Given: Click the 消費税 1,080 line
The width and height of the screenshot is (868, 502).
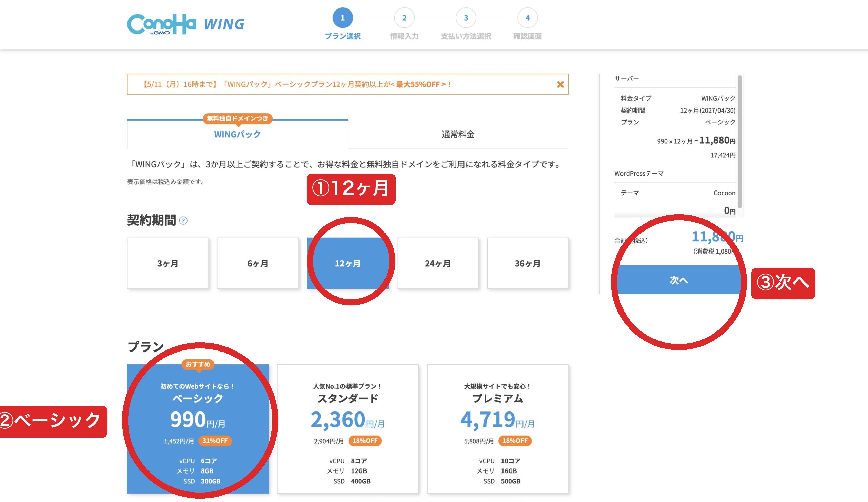Looking at the screenshot, I should (x=713, y=252).
